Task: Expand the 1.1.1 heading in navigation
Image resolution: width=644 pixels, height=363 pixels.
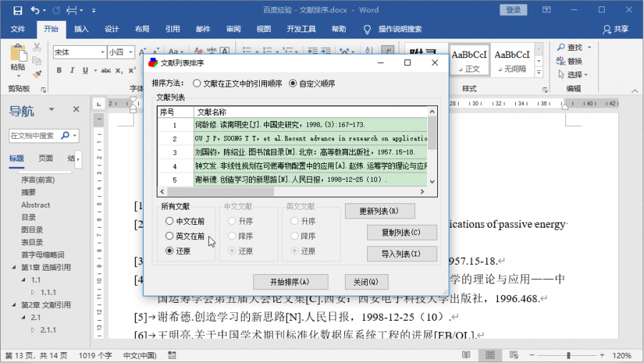Action: pos(33,292)
